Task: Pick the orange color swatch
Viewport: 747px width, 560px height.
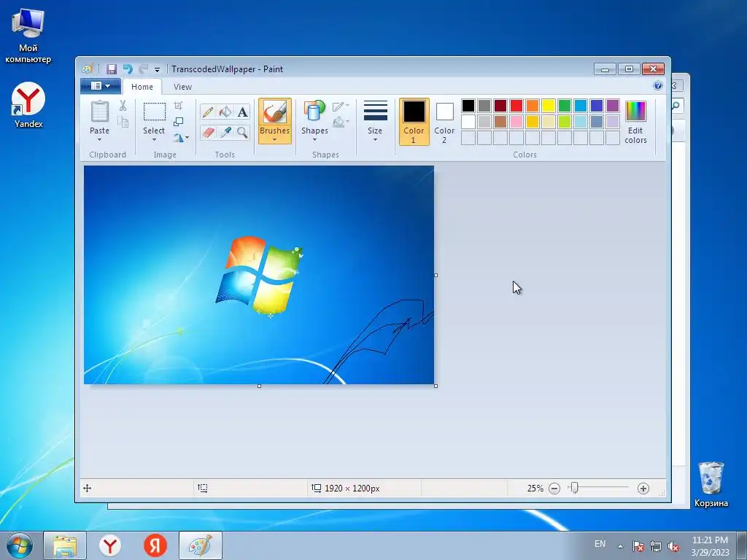Action: [x=533, y=106]
